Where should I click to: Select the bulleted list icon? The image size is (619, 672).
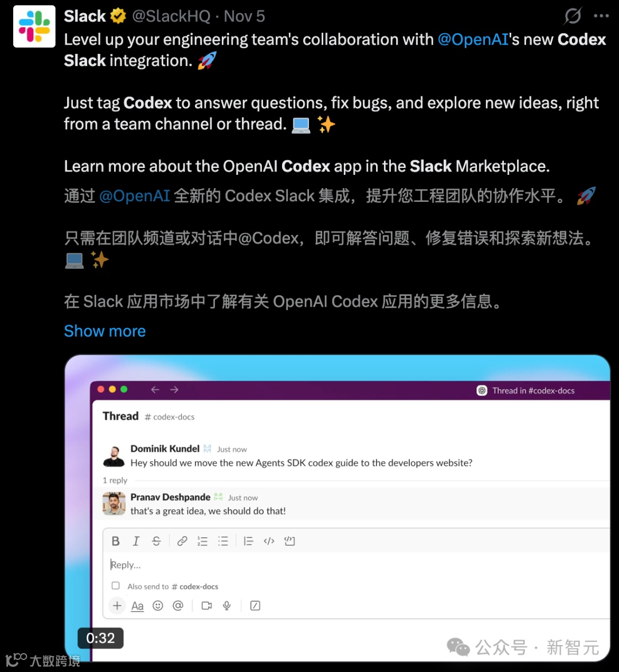[223, 541]
